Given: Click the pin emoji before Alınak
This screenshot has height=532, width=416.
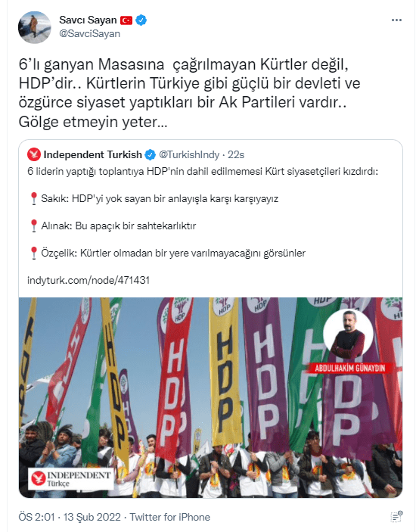Looking at the screenshot, I should [x=33, y=226].
